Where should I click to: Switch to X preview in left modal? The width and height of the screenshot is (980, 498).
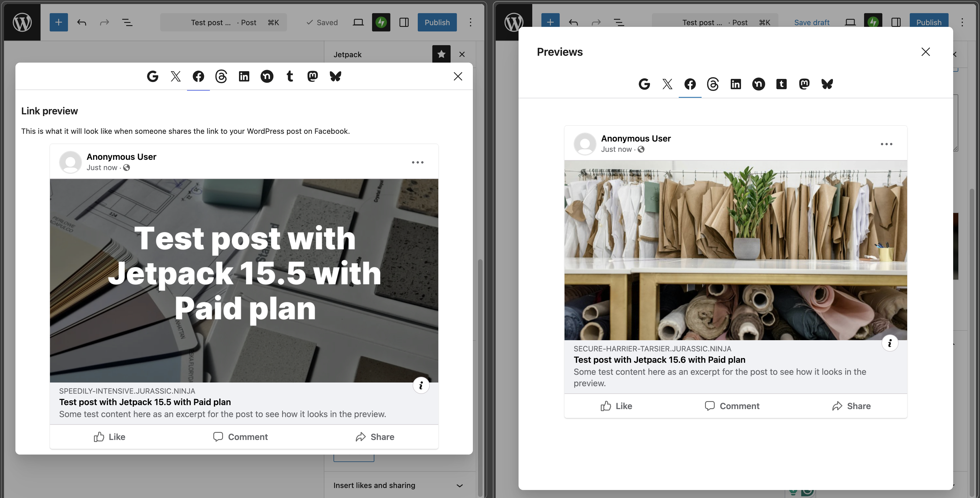(x=175, y=77)
